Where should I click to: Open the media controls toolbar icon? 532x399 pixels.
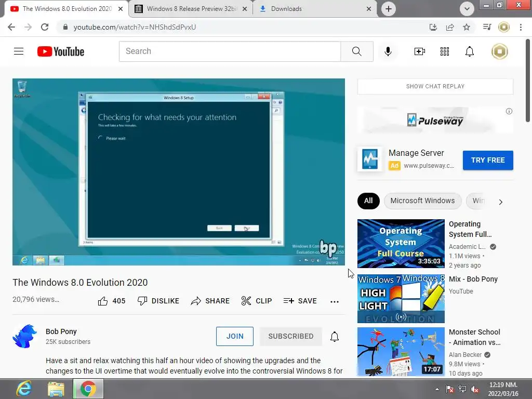click(487, 27)
